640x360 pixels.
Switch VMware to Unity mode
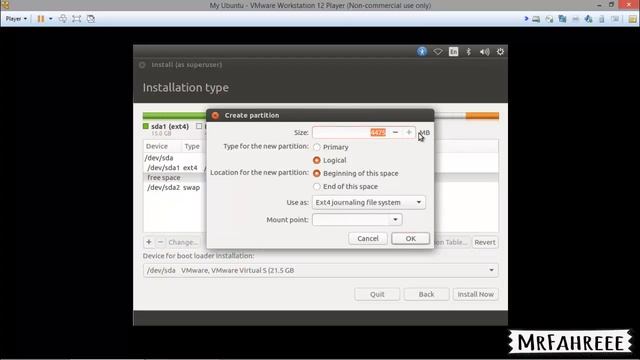(91, 19)
